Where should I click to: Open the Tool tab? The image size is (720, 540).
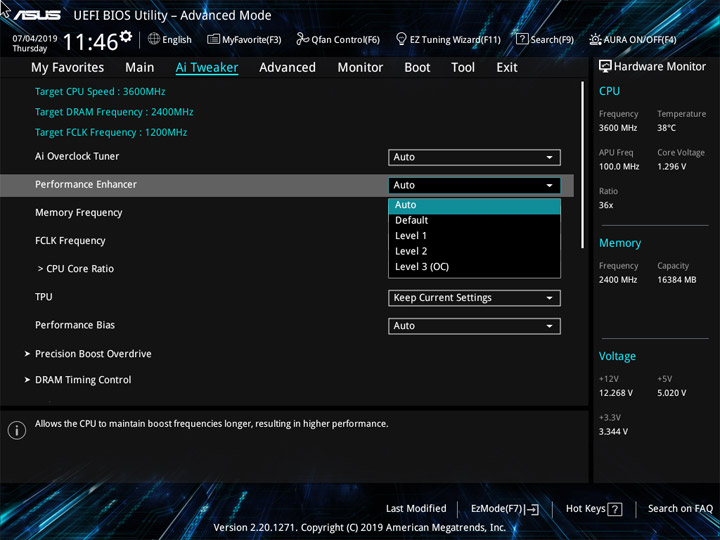pos(463,68)
